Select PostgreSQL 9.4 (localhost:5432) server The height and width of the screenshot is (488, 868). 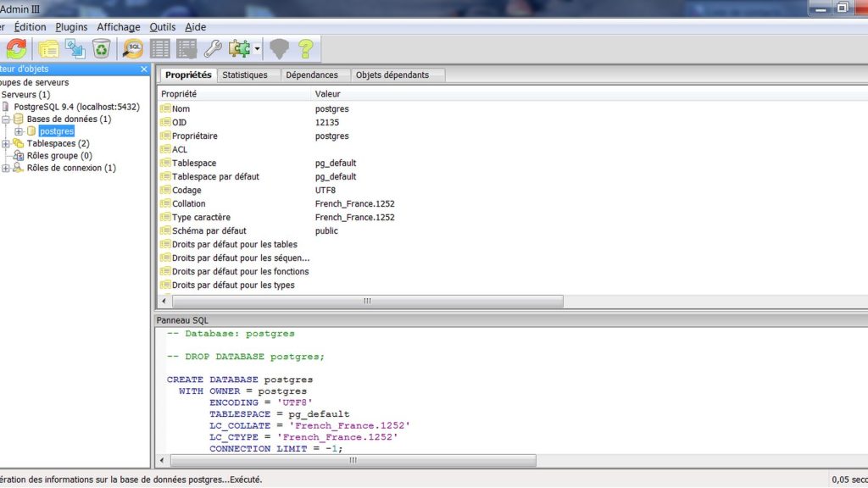(76, 107)
